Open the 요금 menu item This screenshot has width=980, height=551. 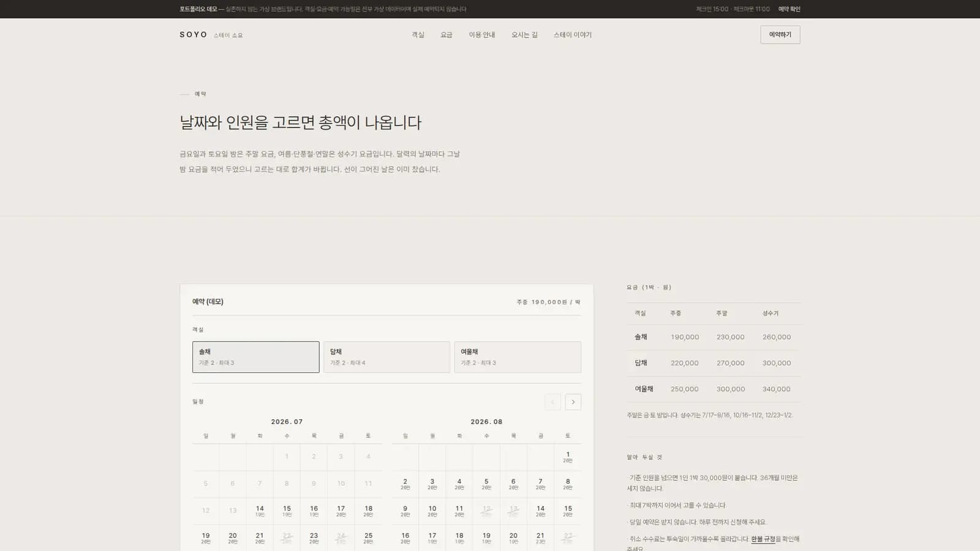pyautogui.click(x=447, y=35)
